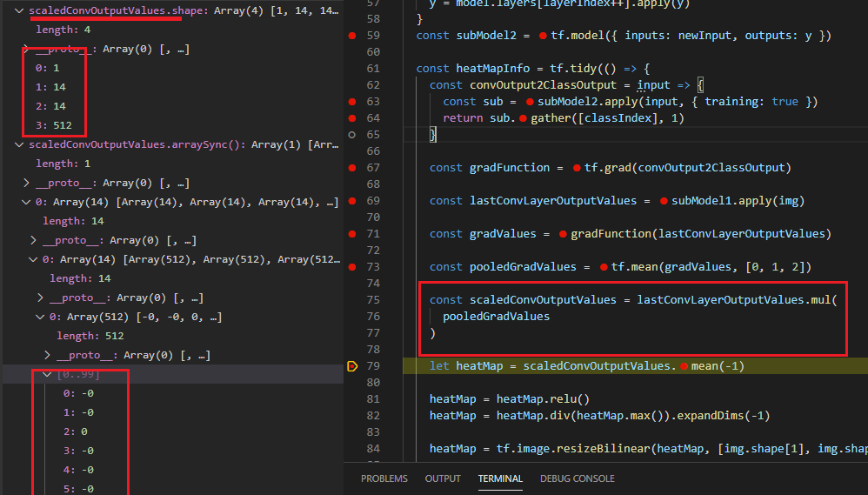This screenshot has height=495, width=868.
Task: Click line number 75 in the gutter
Action: (x=373, y=300)
